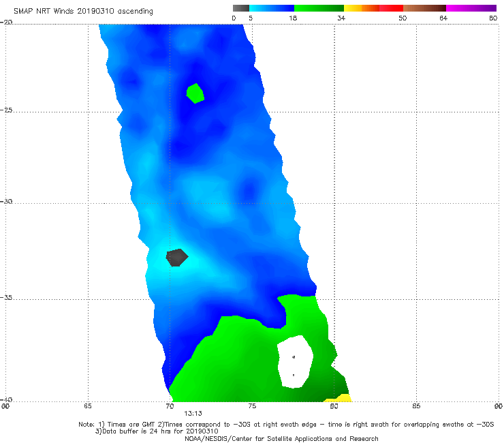Click the color bar label '64'
This screenshot has width=504, height=443.
[443, 18]
